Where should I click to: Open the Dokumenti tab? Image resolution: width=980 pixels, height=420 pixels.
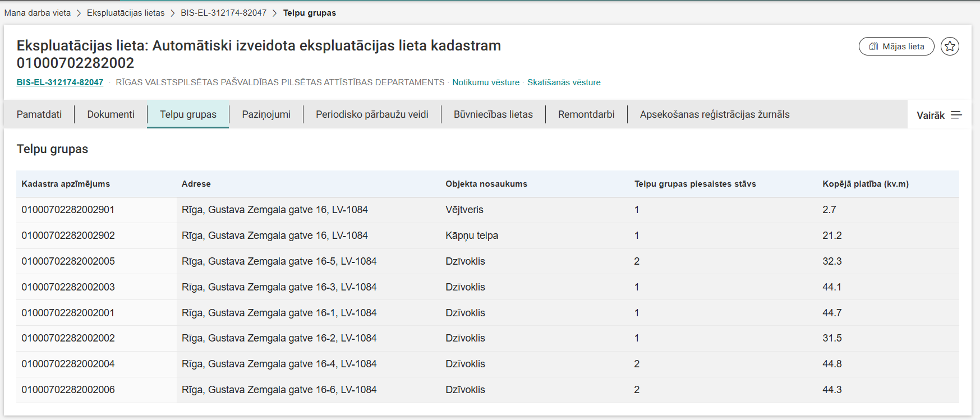[111, 114]
